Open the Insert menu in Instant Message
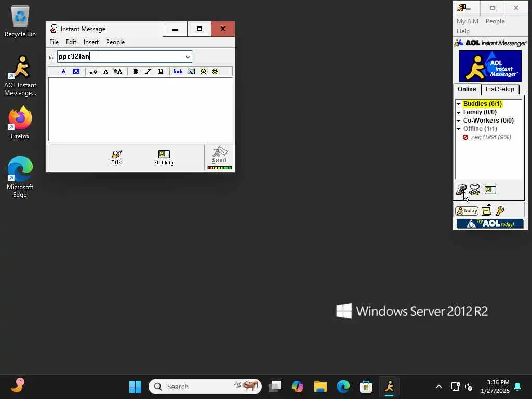532x399 pixels. coord(91,42)
